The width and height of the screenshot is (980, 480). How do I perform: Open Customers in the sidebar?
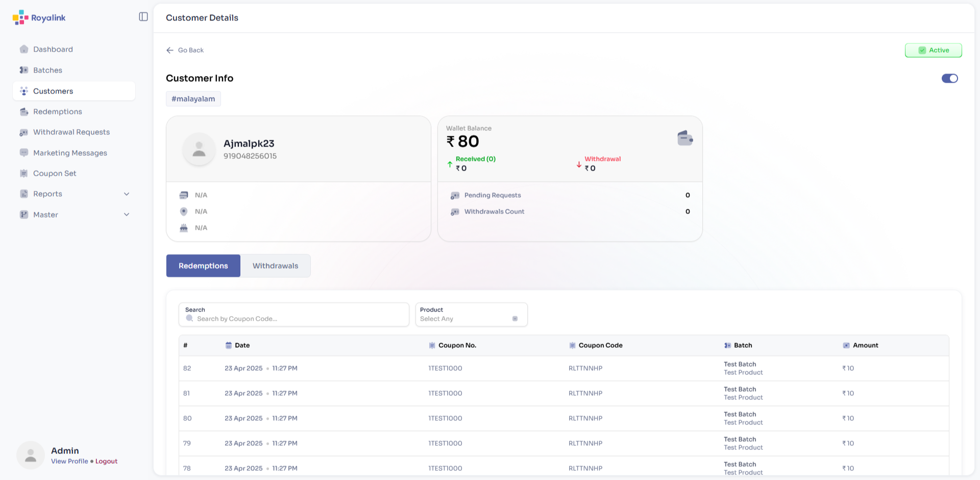pos(53,91)
